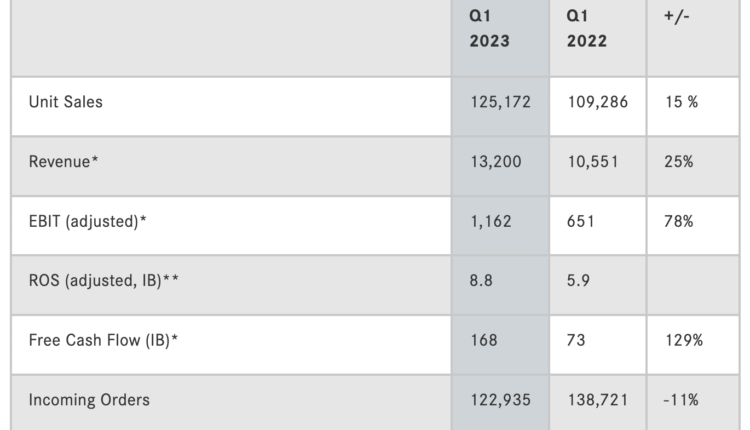Click the 109,286 unit sales value
The width and height of the screenshot is (750, 430).
click(x=597, y=102)
